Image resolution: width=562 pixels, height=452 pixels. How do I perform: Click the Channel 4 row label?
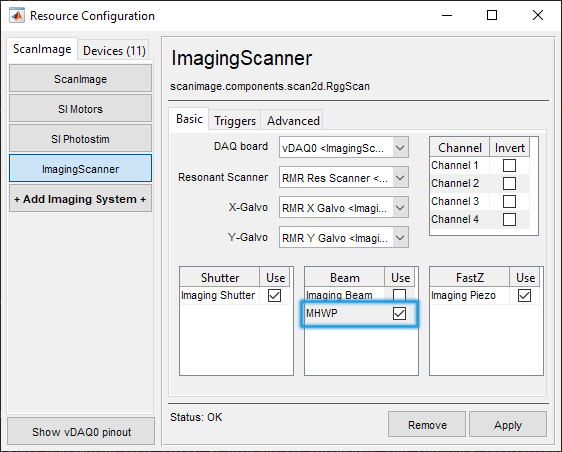tap(454, 219)
